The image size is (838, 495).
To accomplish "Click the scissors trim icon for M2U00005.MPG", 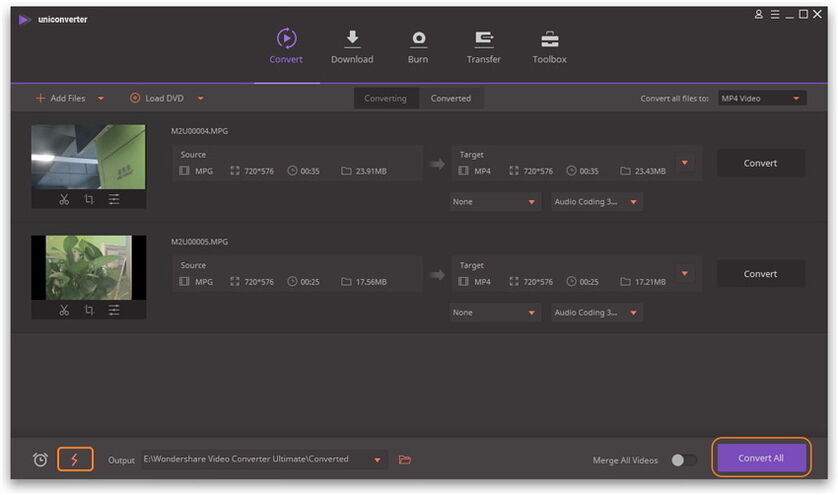I will [64, 310].
